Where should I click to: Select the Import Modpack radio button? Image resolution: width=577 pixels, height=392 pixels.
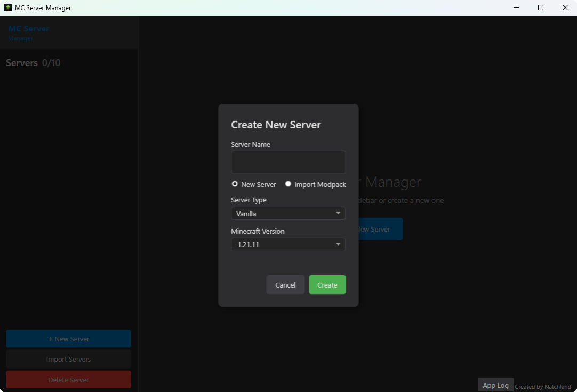click(x=288, y=184)
